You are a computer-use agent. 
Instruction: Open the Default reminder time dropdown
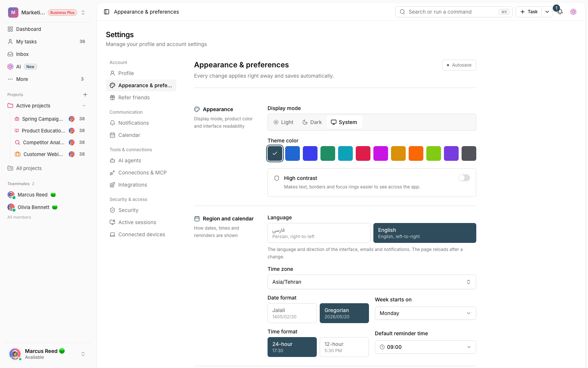[426, 347]
